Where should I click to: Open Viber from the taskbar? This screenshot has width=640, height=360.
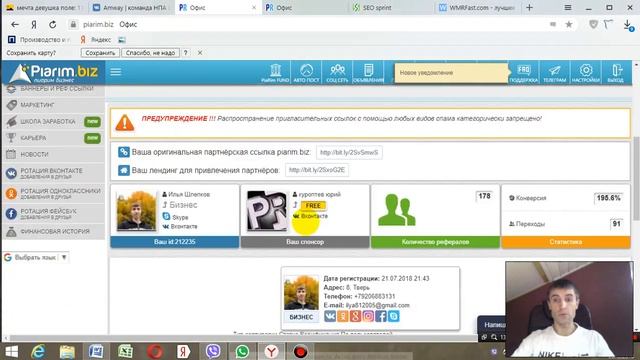[x=213, y=351]
